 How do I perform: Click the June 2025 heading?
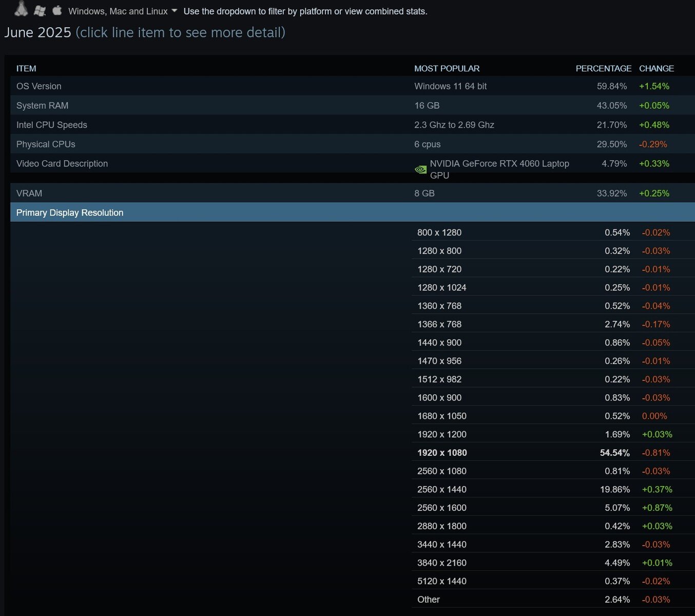click(x=37, y=32)
